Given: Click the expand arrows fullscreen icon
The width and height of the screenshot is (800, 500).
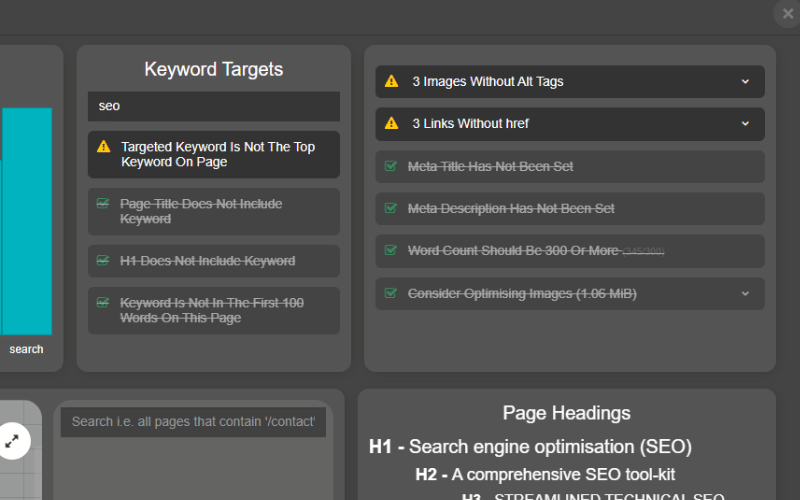Looking at the screenshot, I should (12, 440).
